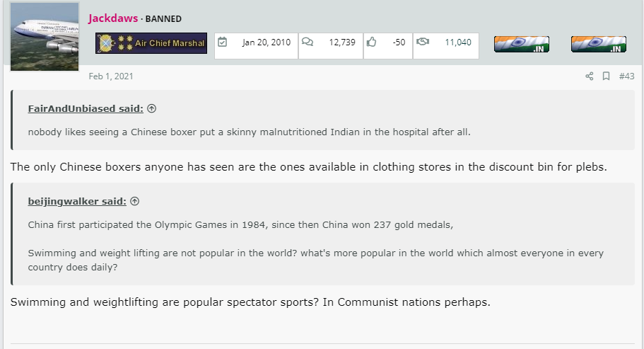Open the 'FairAndUnbiased said:' quote source link
This screenshot has width=644, height=349.
86,108
